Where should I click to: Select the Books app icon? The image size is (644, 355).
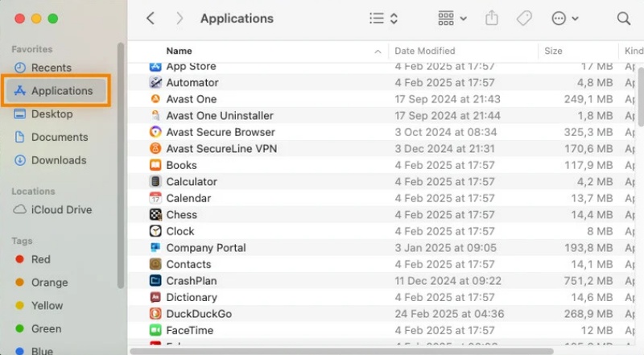155,165
